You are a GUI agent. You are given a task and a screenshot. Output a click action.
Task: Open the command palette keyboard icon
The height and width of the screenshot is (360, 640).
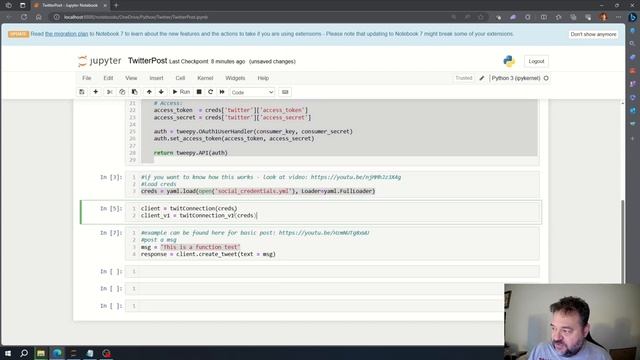click(285, 92)
